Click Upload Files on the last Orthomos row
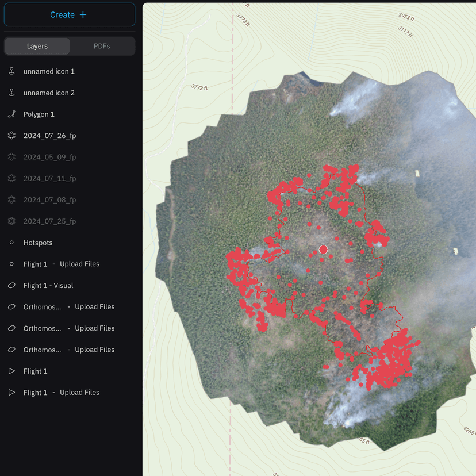476x476 pixels. click(94, 350)
